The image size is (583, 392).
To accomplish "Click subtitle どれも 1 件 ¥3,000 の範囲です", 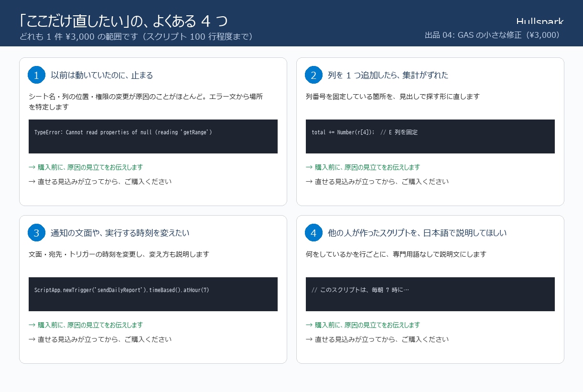I will coord(136,37).
